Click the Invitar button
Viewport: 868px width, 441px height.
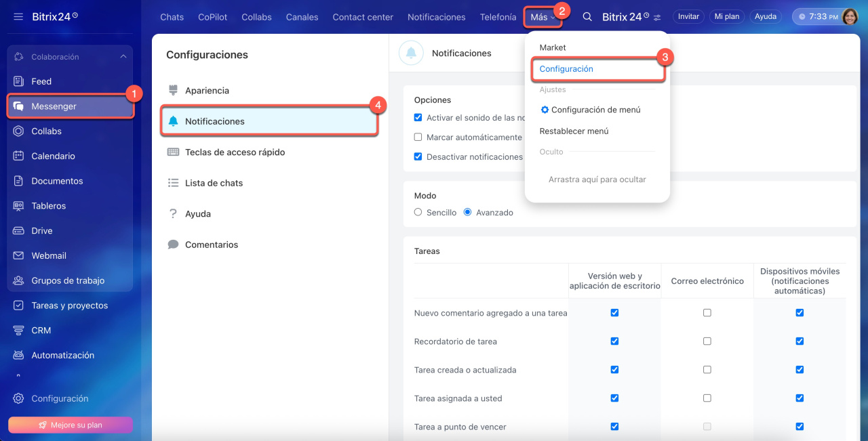click(x=688, y=17)
